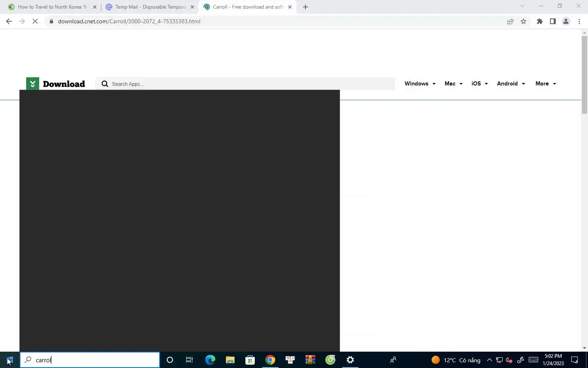Image resolution: width=588 pixels, height=368 pixels.
Task: Stop loading the page
Action: point(35,21)
